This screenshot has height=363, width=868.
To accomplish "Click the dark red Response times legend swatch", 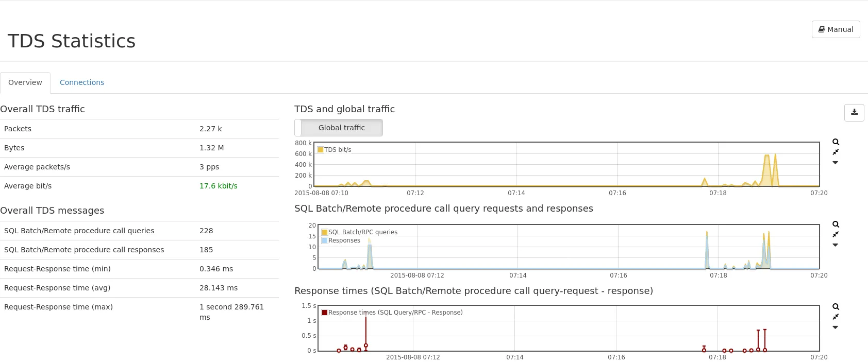I will click(325, 313).
